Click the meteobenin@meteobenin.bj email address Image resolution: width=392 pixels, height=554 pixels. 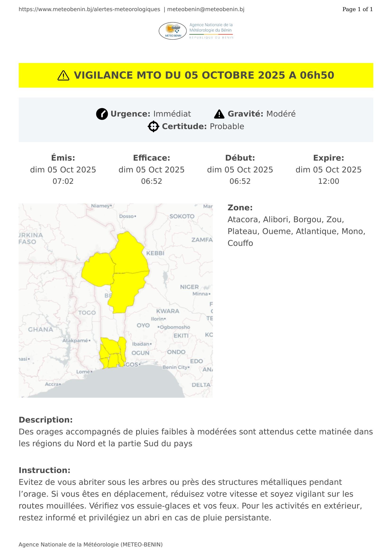[206, 9]
